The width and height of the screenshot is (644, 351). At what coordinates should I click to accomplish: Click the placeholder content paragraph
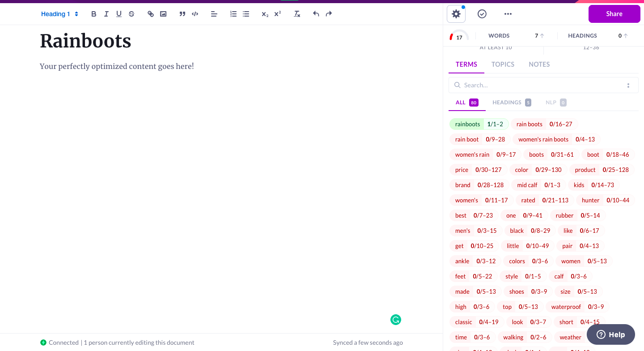pyautogui.click(x=117, y=66)
